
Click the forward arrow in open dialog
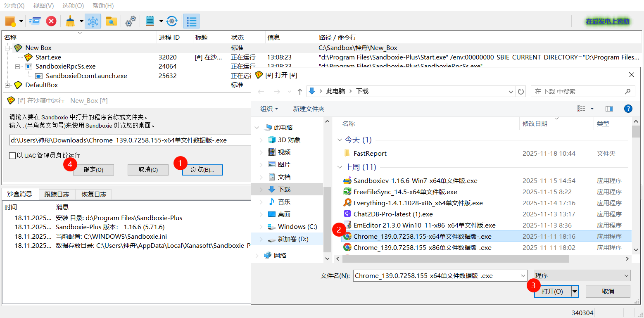[x=277, y=91]
